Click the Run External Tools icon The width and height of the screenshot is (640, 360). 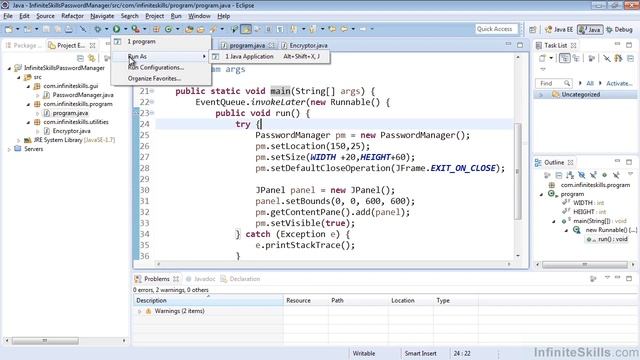pos(135,29)
